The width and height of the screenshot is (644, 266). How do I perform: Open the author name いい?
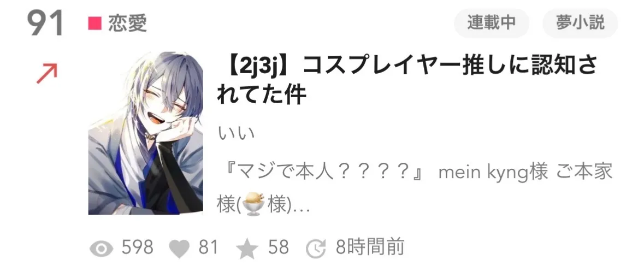click(x=236, y=133)
